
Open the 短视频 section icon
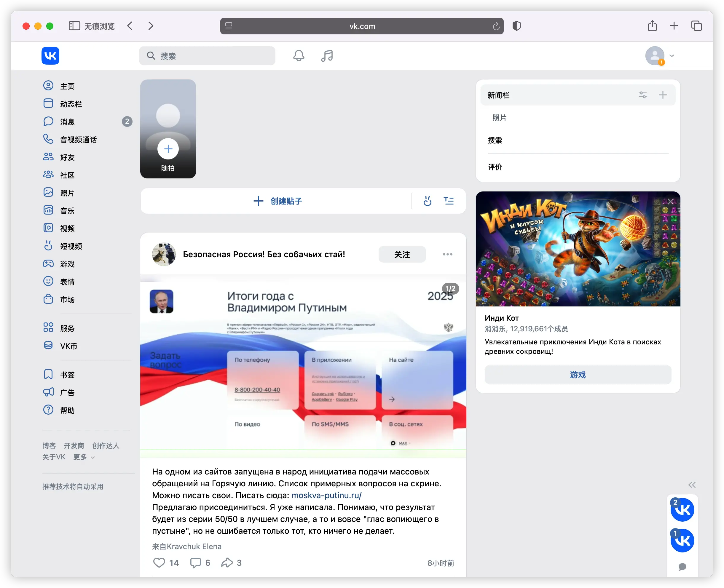coord(49,246)
